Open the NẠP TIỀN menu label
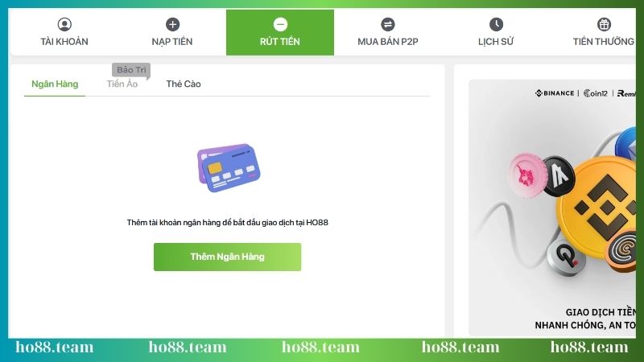This screenshot has width=644, height=362. pyautogui.click(x=172, y=42)
